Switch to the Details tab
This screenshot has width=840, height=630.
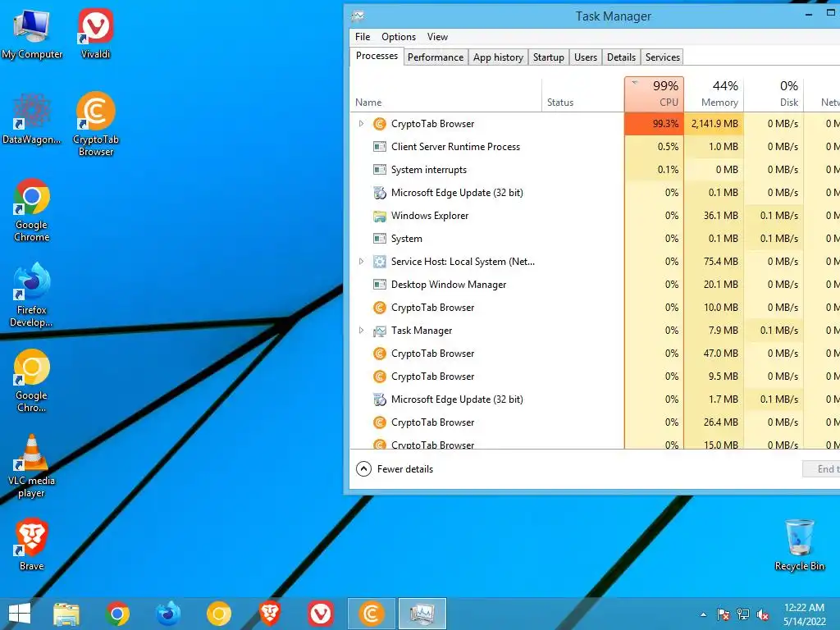coord(622,57)
